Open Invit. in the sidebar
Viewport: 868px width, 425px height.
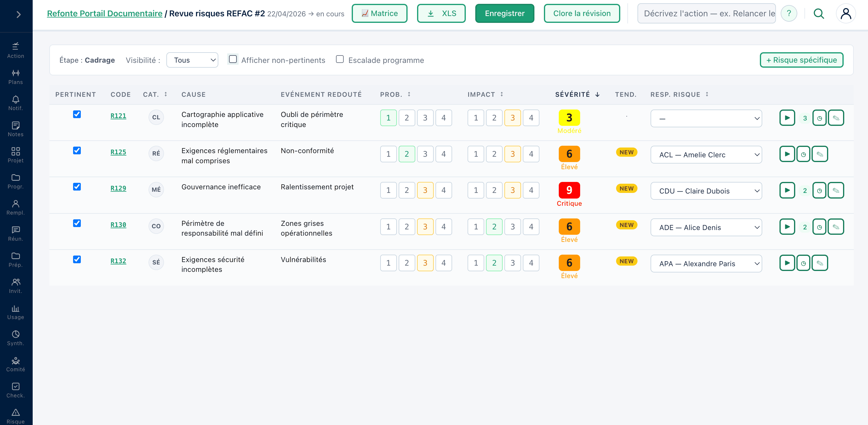point(16,286)
